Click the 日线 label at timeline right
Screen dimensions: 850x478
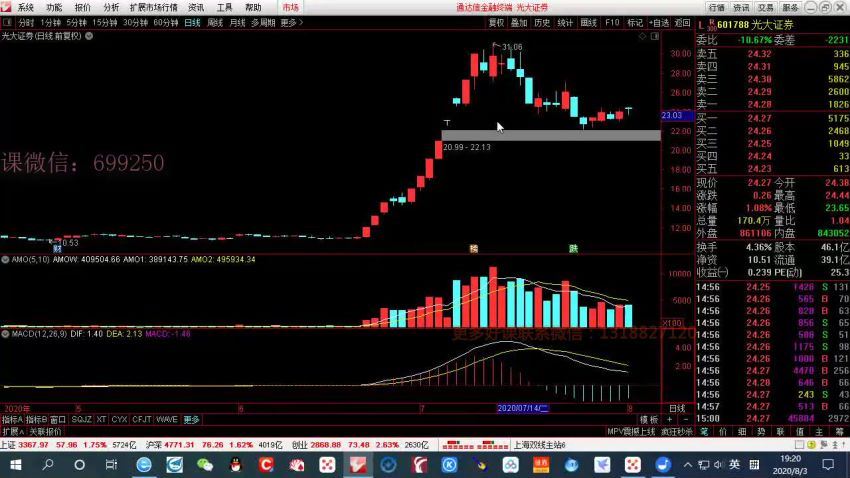[x=678, y=409]
